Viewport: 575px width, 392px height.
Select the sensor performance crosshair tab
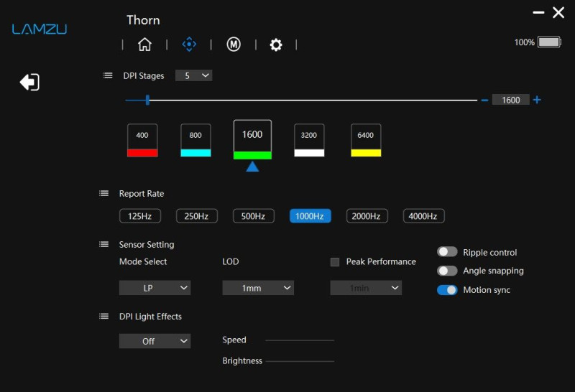point(189,45)
